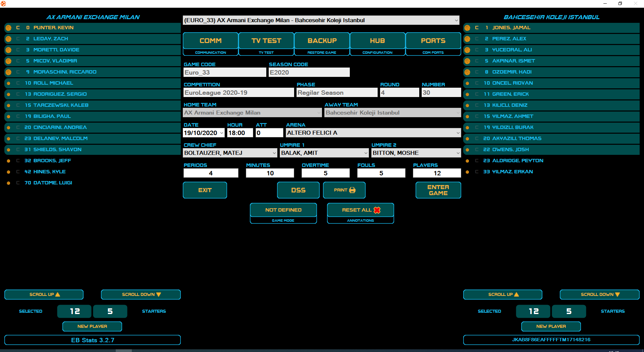Click the small ball icon beside GREEN, ERICK
Viewport: 644px width, 352px height.
pyautogui.click(x=467, y=94)
